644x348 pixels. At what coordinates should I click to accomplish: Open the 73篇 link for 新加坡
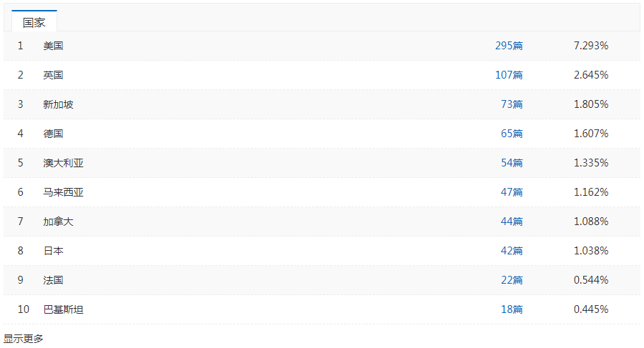(x=512, y=104)
